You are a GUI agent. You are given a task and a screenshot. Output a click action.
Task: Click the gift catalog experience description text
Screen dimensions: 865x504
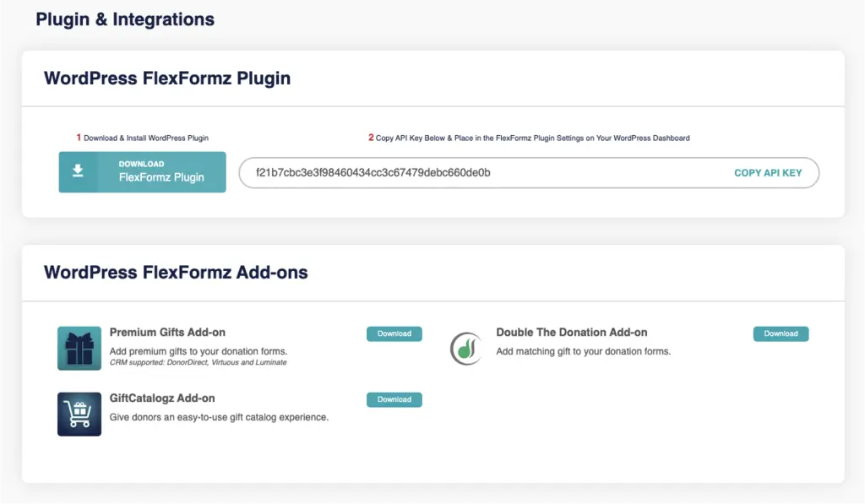[219, 417]
